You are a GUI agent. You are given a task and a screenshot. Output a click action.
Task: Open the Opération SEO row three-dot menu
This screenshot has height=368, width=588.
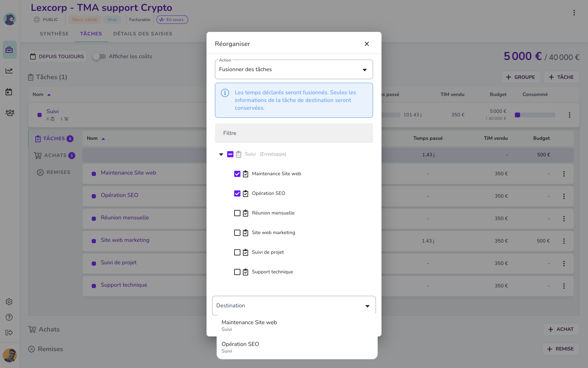coord(564,196)
